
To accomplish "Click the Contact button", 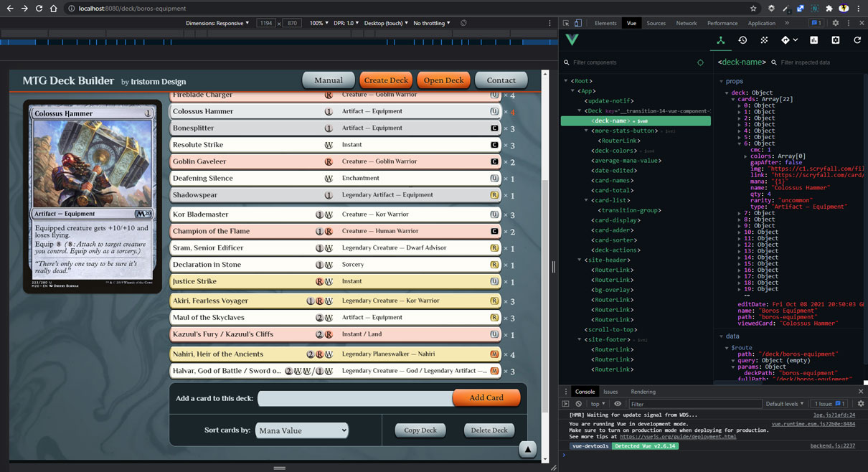I will (501, 80).
